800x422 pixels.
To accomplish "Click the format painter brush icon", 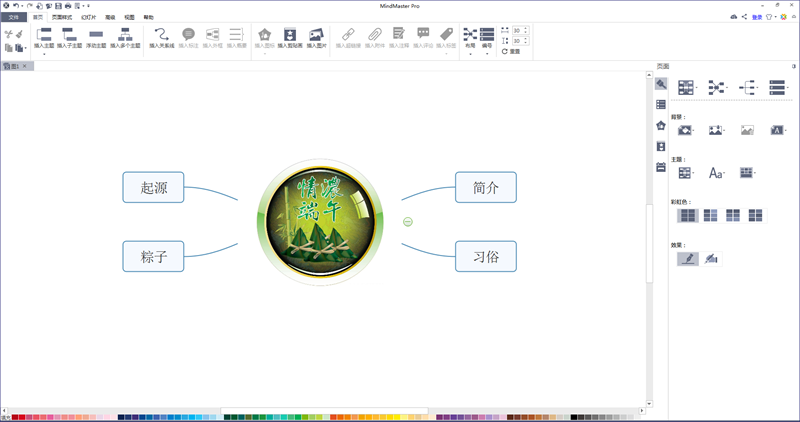I will point(19,34).
